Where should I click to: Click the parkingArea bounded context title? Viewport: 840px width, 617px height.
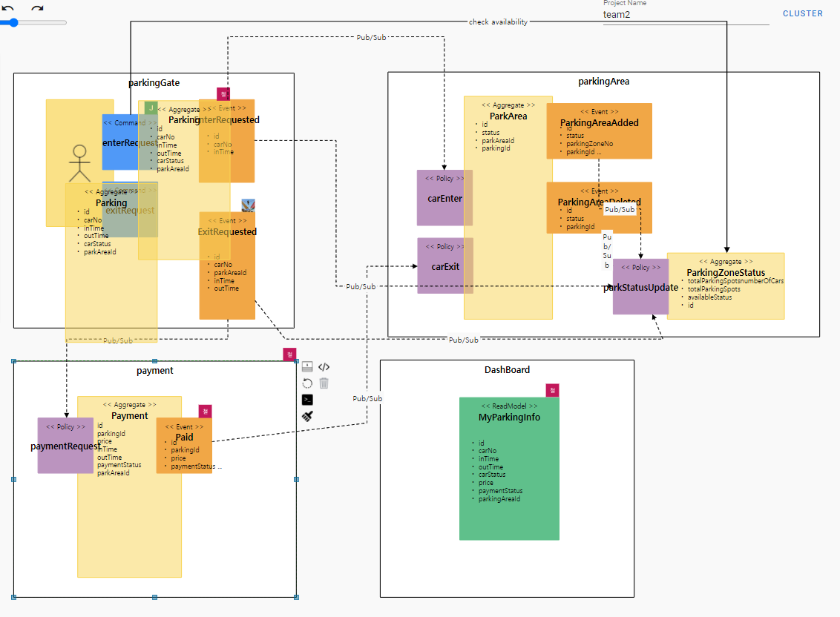coord(604,82)
